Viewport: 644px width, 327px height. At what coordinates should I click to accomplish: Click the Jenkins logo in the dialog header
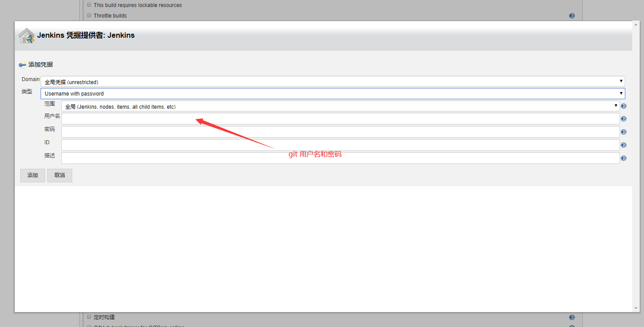point(27,36)
